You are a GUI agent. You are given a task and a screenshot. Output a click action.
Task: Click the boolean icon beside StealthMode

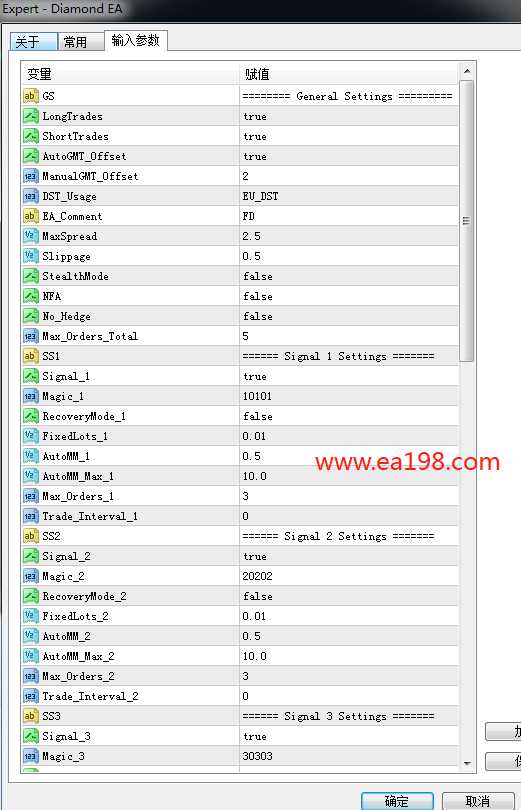coord(30,276)
